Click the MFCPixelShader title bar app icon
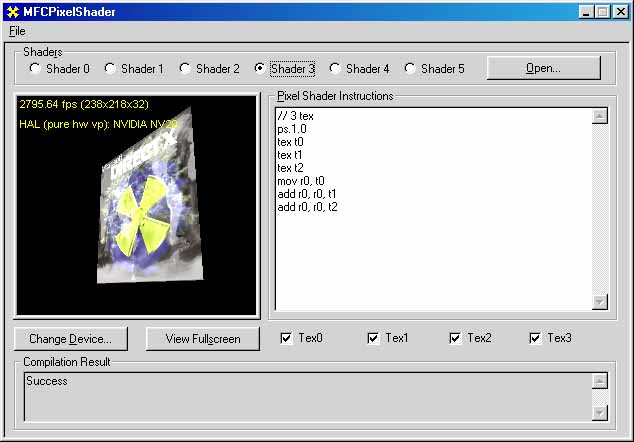 13,12
